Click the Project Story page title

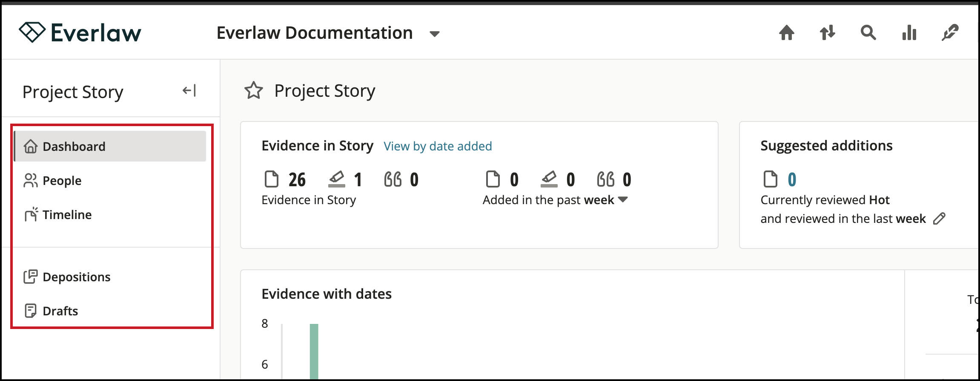point(325,90)
